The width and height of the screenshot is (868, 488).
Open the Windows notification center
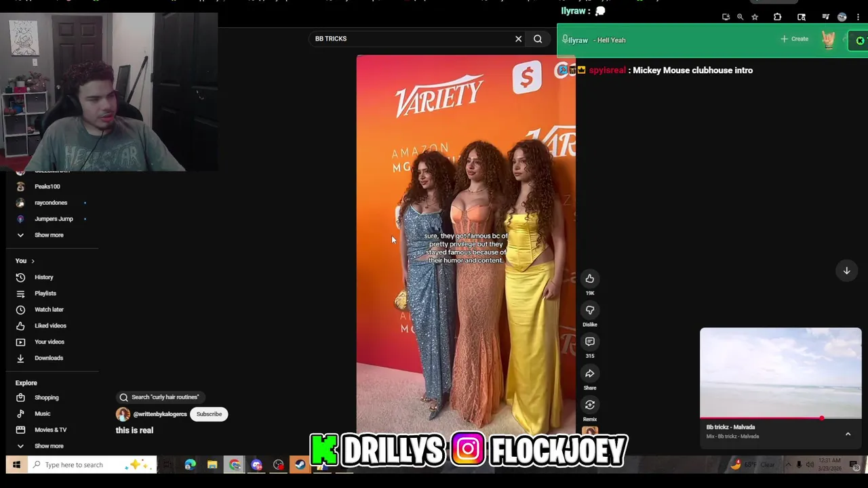click(853, 465)
